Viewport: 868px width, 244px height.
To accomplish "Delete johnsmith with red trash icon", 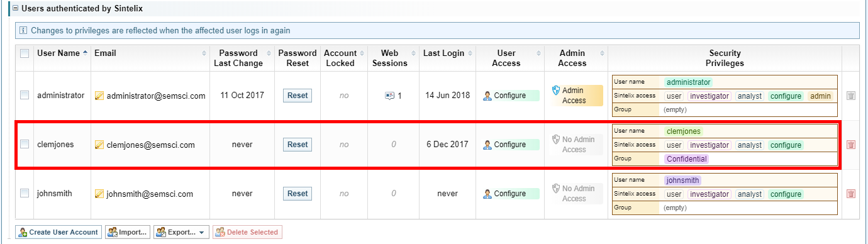I will [x=851, y=194].
